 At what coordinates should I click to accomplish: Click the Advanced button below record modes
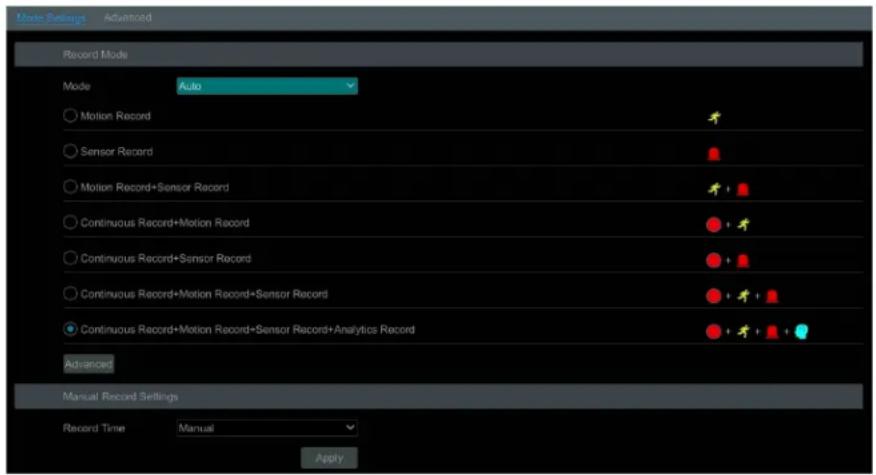point(88,364)
